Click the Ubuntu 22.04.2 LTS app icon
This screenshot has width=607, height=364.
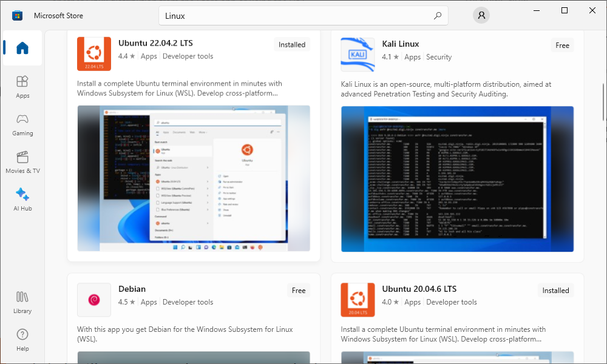point(93,53)
